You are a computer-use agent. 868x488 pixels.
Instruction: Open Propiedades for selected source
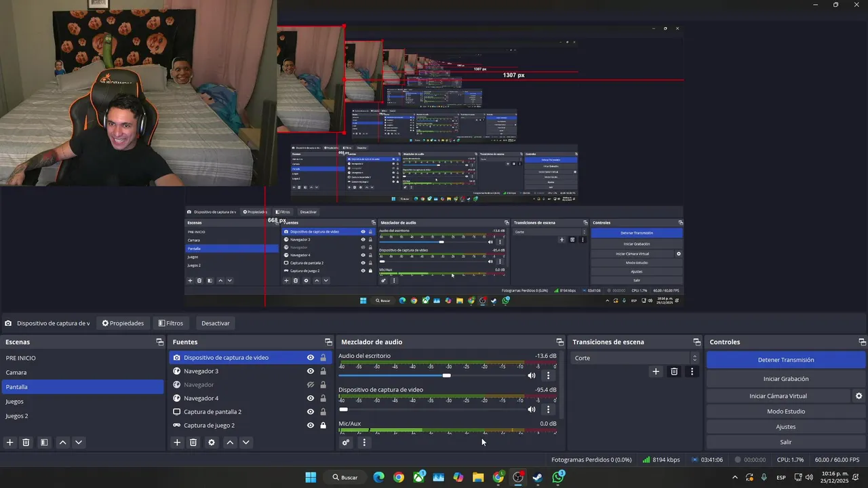click(123, 323)
